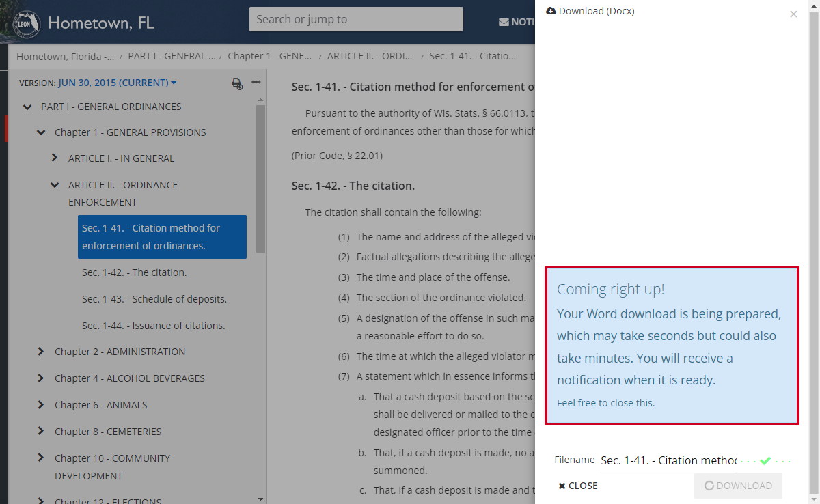Click the green checkmark next to filename

coord(765,461)
